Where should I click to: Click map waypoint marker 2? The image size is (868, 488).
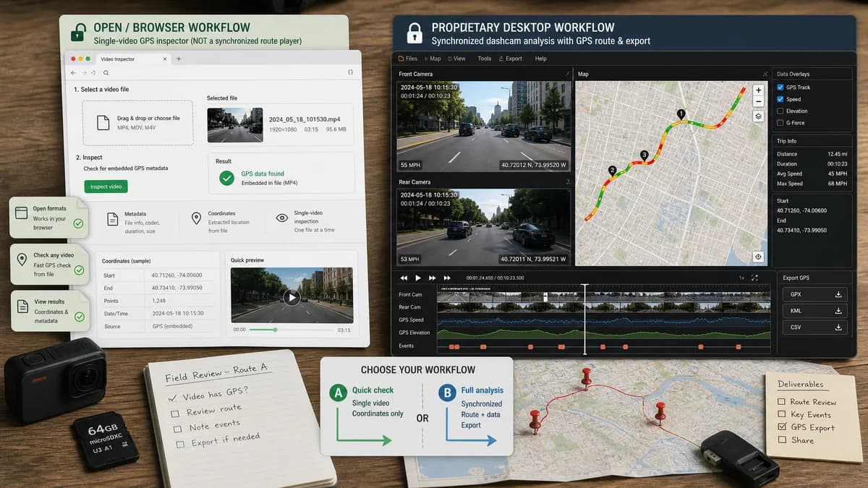[x=612, y=171]
